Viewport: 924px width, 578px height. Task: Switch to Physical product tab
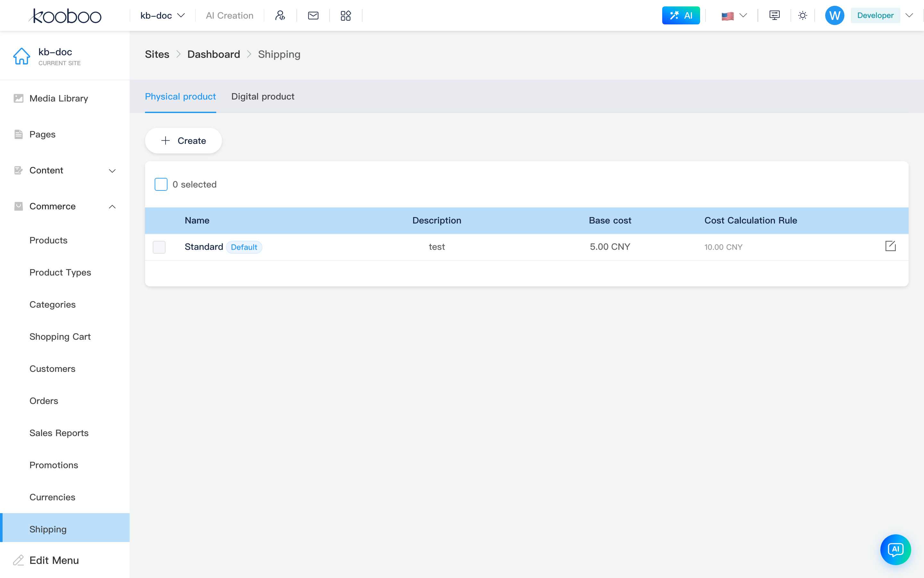tap(180, 96)
